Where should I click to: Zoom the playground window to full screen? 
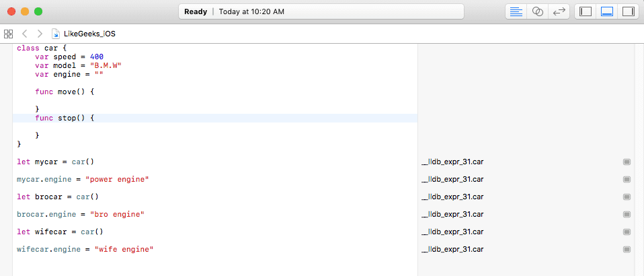pyautogui.click(x=38, y=11)
